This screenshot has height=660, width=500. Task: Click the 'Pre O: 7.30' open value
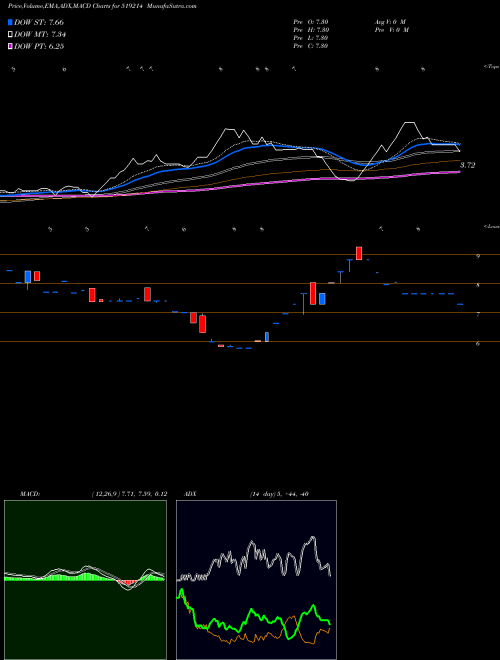(311, 22)
